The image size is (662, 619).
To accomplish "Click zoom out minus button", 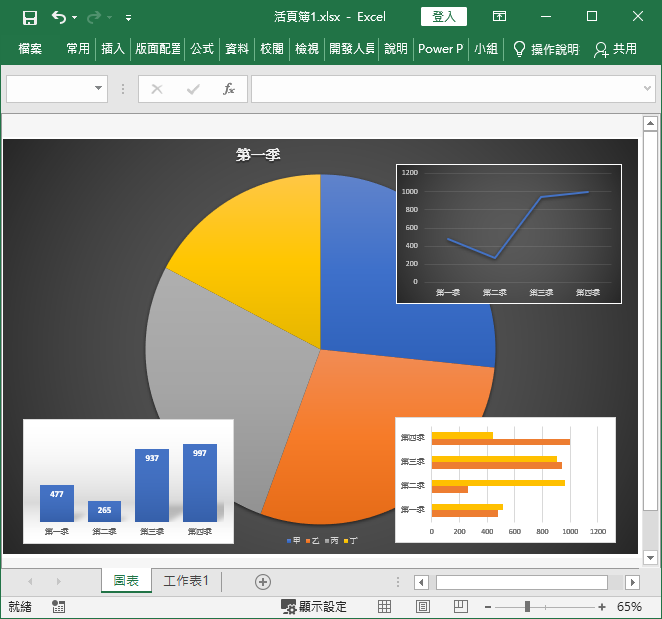I will [x=488, y=607].
